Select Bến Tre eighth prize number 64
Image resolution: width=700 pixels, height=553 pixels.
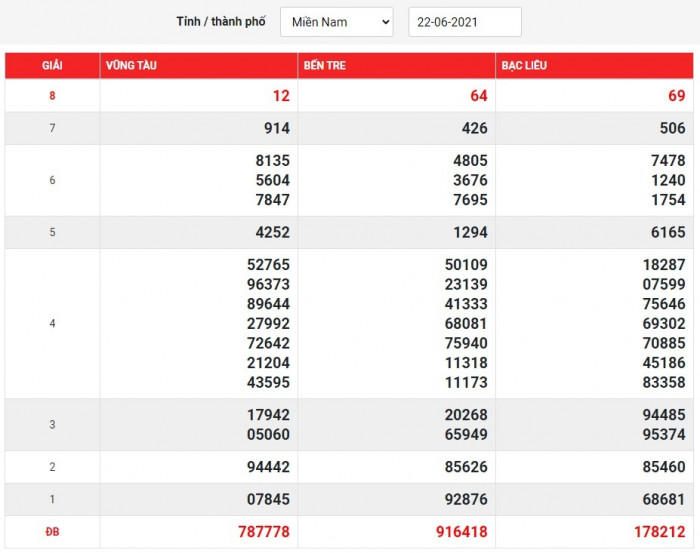click(478, 96)
